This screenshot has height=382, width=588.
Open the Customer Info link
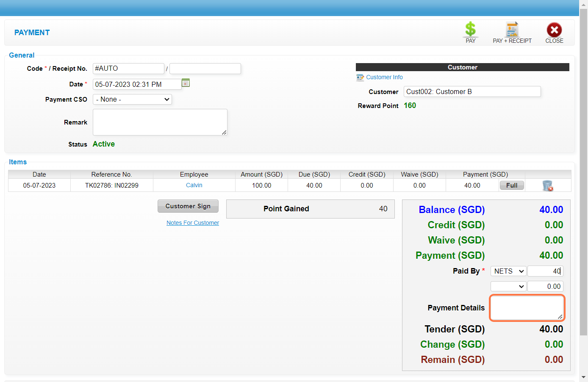tap(384, 77)
